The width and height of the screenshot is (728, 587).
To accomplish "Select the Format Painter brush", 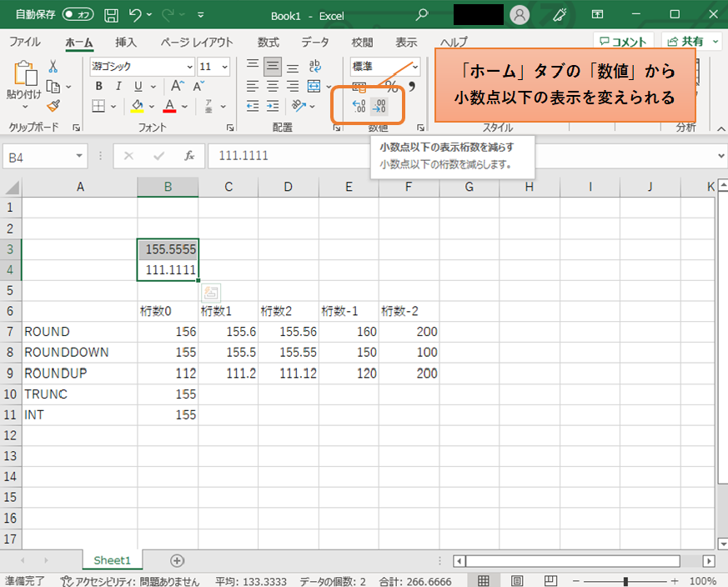I will point(53,107).
